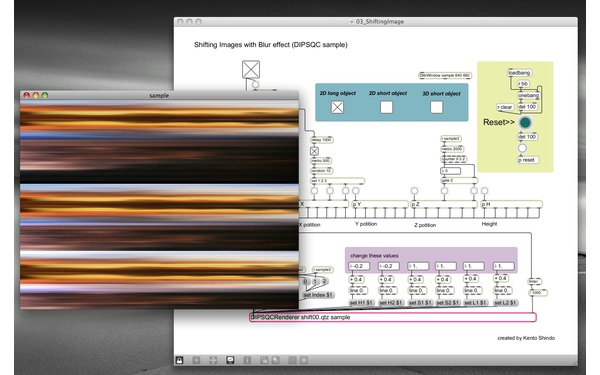Image resolution: width=600 pixels, height=375 pixels.
Task: Click bang under second outlet of sel 1 2 3
Action: [330, 191]
